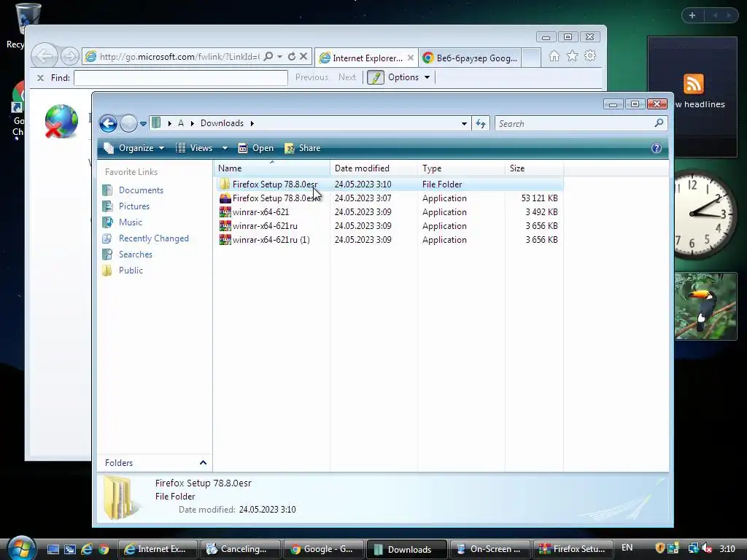Image resolution: width=747 pixels, height=560 pixels.
Task: Open IE Tools gear menu
Action: (x=590, y=56)
